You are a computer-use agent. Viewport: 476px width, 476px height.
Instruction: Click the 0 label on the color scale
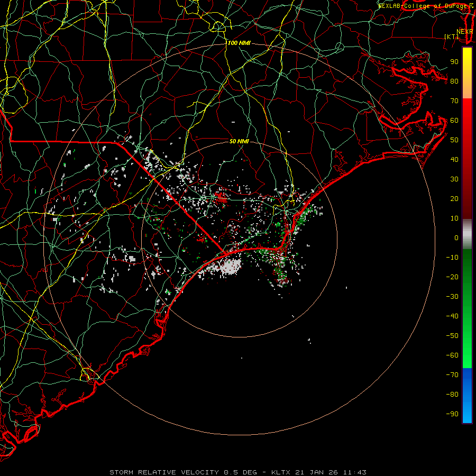[x=456, y=238]
